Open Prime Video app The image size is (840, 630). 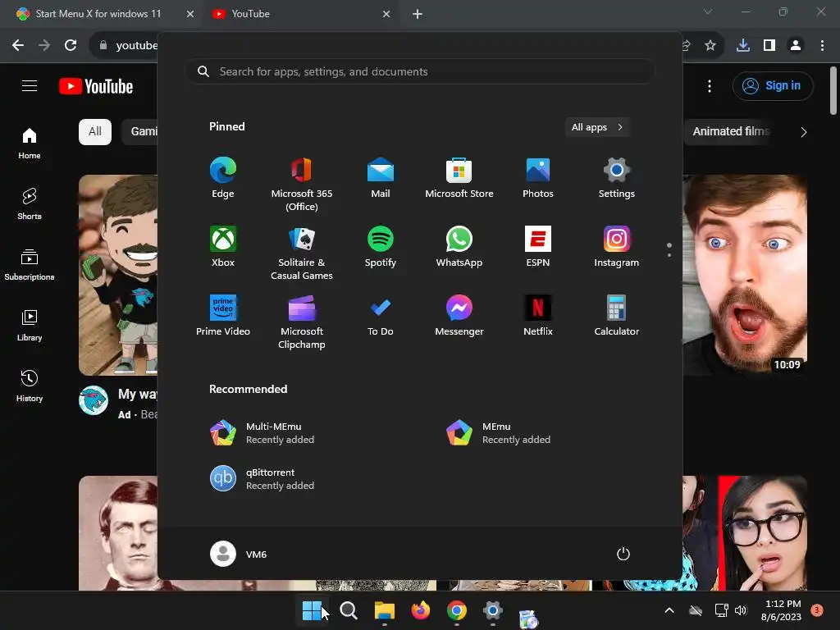click(223, 316)
